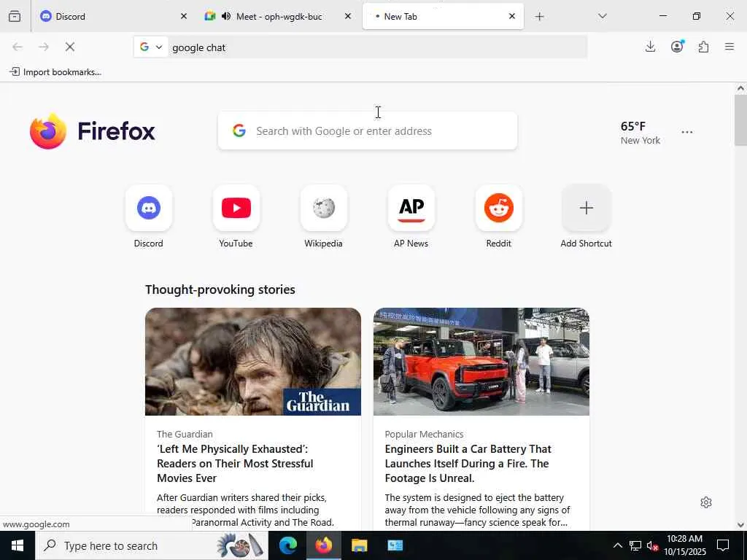Close the Meet tab
Viewport: 747px width, 560px height.
348,16
